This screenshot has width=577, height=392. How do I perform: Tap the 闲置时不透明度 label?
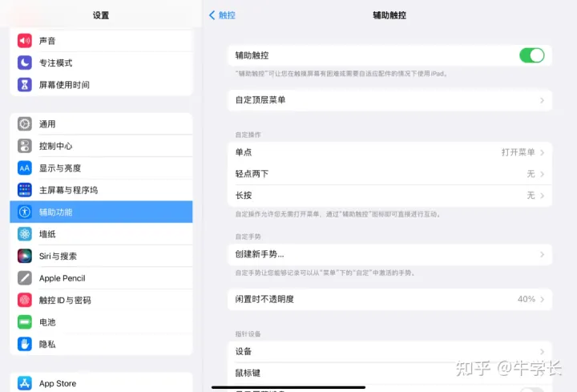264,299
